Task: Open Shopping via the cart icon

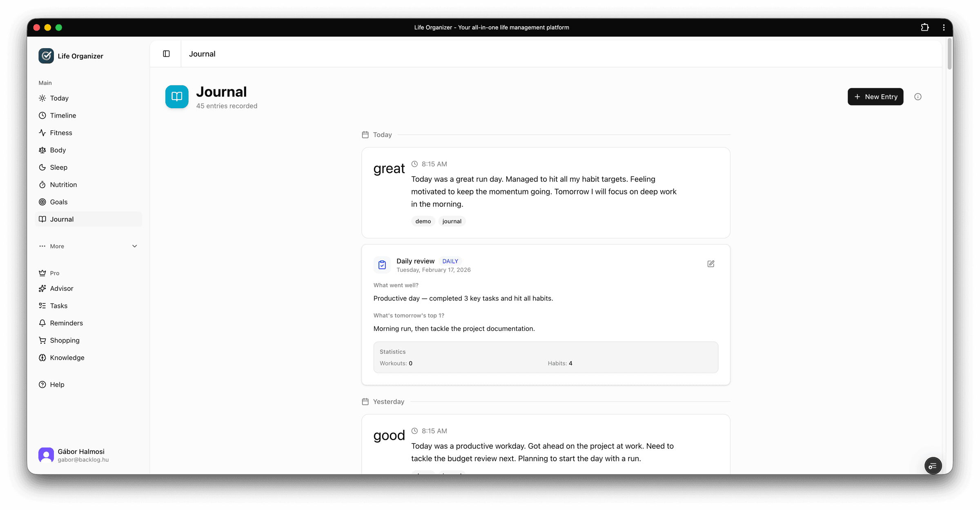Action: 42,340
